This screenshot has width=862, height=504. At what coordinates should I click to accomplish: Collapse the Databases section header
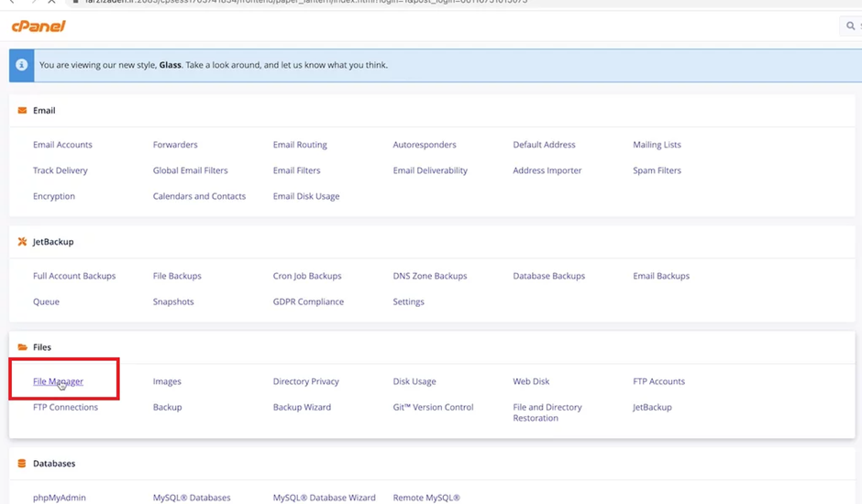(x=432, y=464)
